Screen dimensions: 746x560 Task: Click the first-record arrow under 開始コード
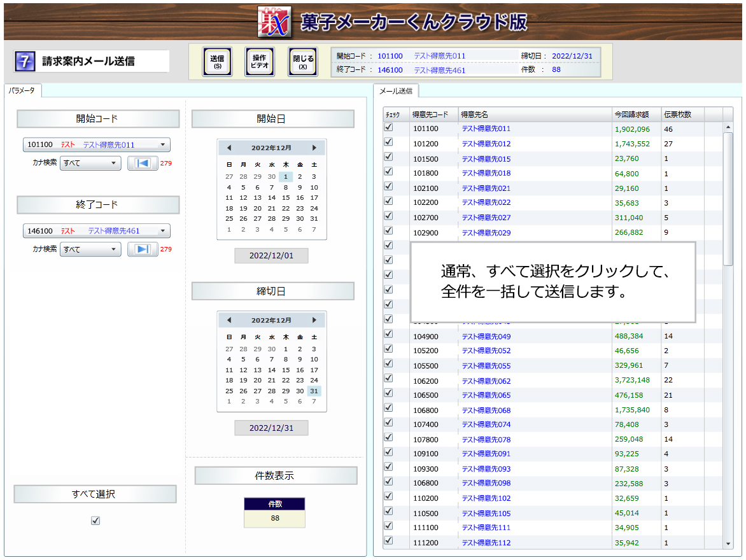(142, 163)
